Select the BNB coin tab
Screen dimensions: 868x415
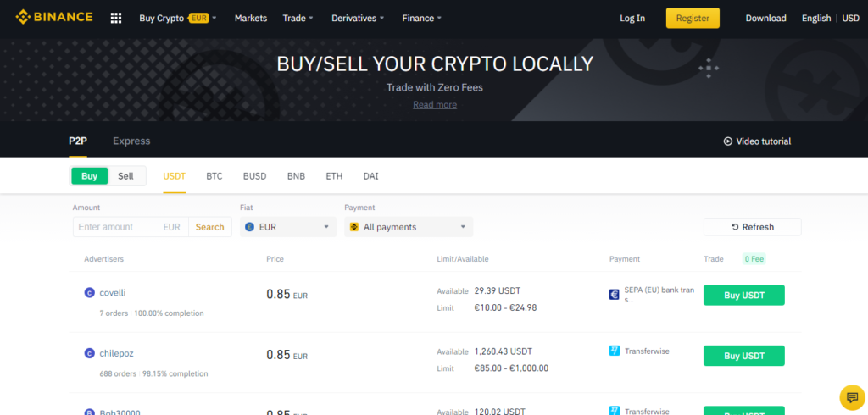[296, 176]
